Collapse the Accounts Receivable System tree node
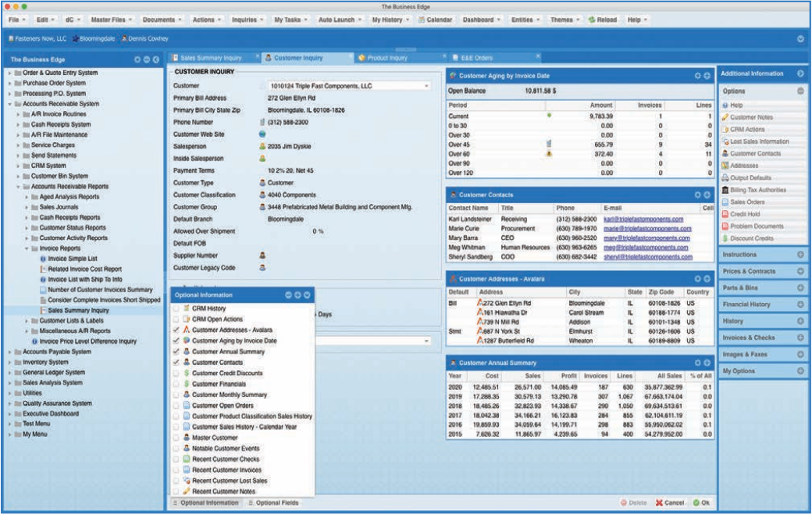 (10, 104)
